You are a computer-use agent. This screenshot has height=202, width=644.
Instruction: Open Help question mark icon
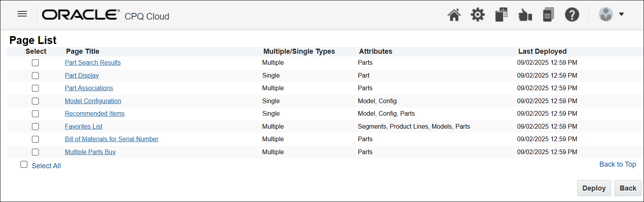tap(572, 15)
